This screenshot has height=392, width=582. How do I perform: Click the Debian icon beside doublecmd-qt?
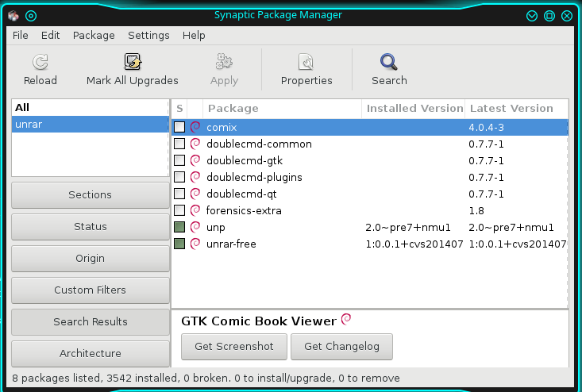(195, 194)
